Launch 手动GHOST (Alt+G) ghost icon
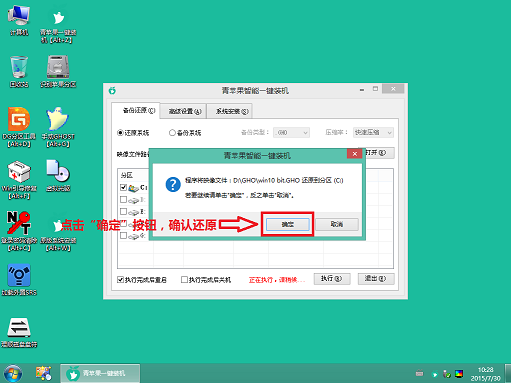The image size is (511, 383). (x=58, y=127)
